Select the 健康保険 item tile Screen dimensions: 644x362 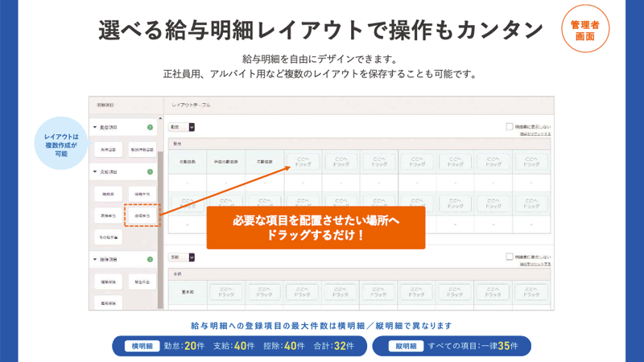[x=107, y=282]
